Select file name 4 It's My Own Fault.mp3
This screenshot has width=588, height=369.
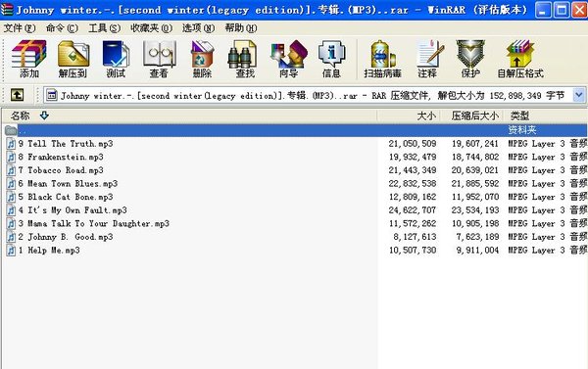click(x=73, y=210)
